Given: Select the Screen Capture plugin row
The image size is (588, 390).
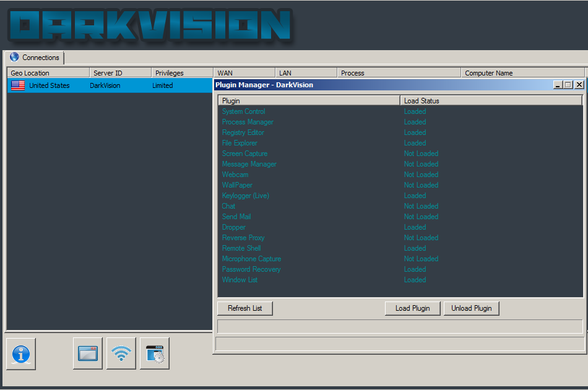Looking at the screenshot, I should point(400,154).
